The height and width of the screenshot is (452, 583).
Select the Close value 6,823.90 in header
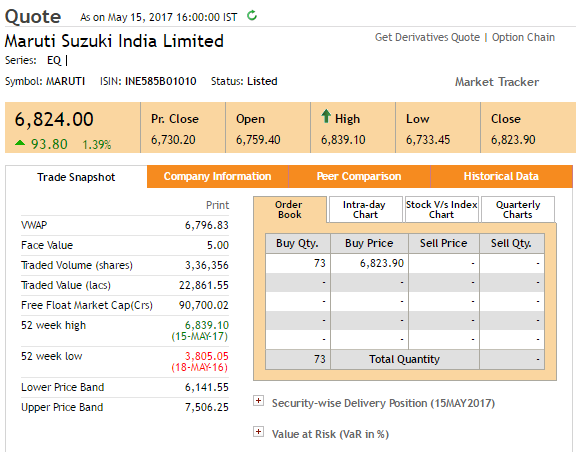tap(513, 140)
